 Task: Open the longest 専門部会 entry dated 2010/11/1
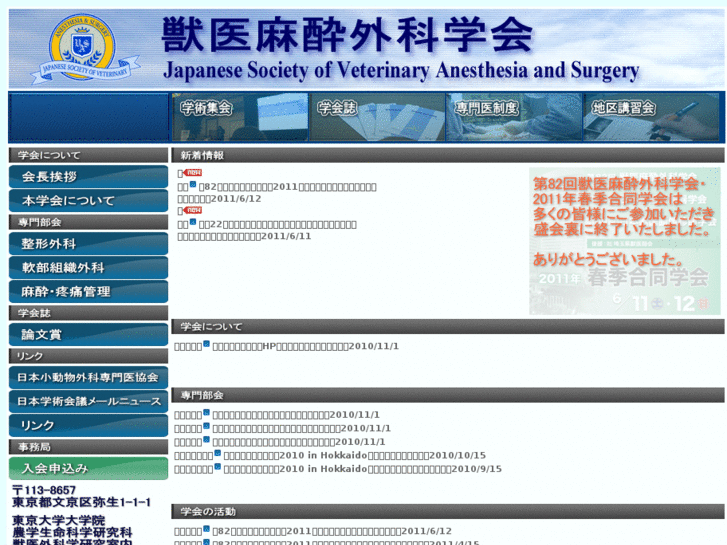pyautogui.click(x=301, y=428)
